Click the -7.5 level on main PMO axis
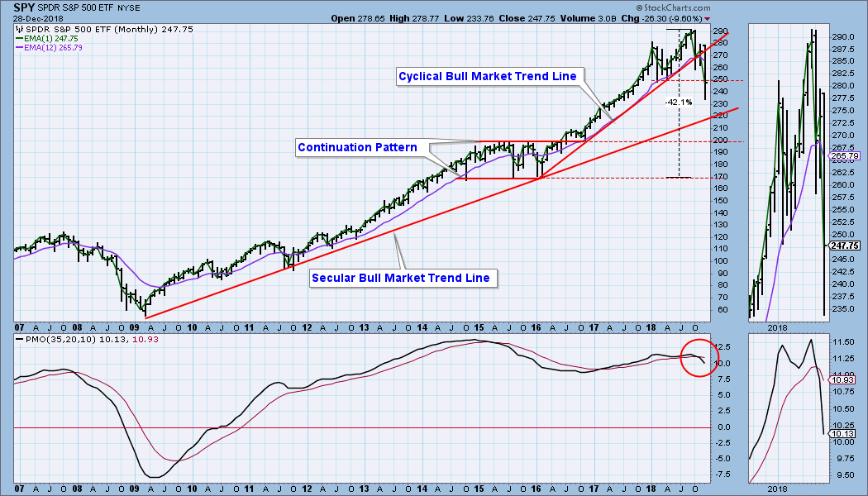The height and width of the screenshot is (496, 868). [x=725, y=475]
